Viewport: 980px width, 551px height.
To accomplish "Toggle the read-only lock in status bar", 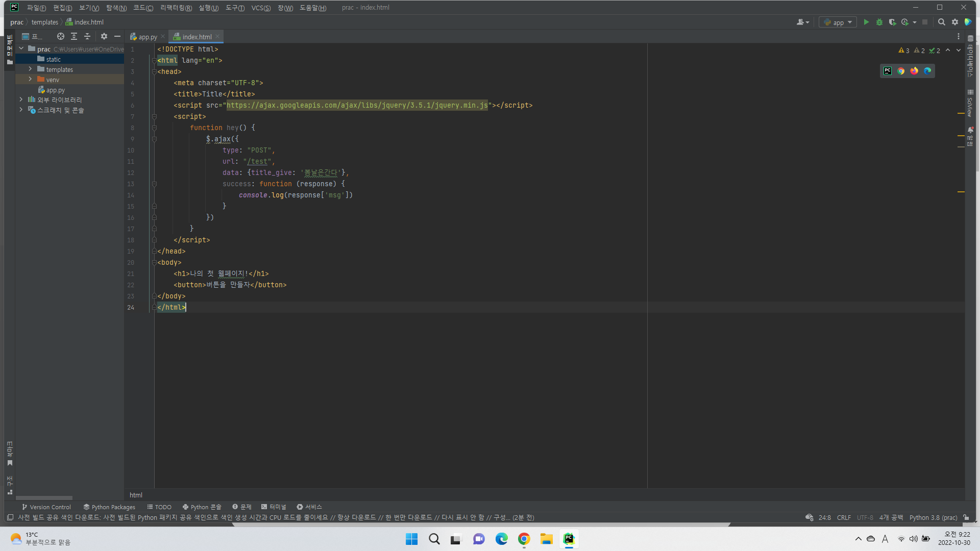I will [x=966, y=517].
